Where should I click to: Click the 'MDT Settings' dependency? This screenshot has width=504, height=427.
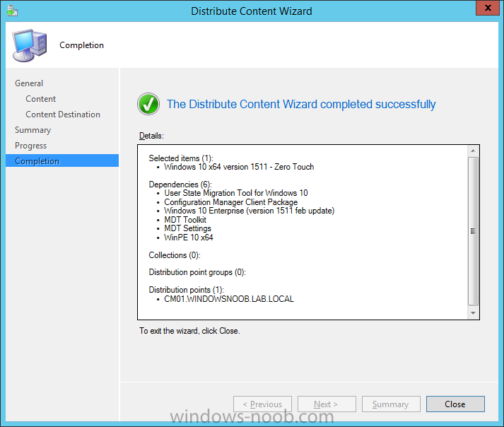click(188, 228)
